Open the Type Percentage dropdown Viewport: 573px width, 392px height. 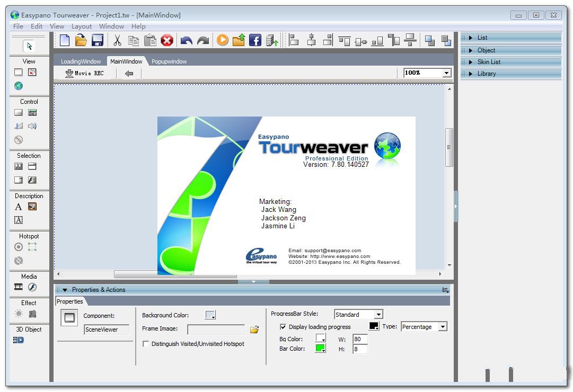pos(443,327)
